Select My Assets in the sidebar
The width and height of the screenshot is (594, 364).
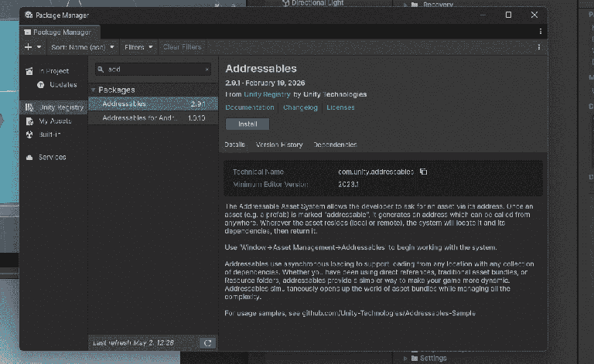54,121
